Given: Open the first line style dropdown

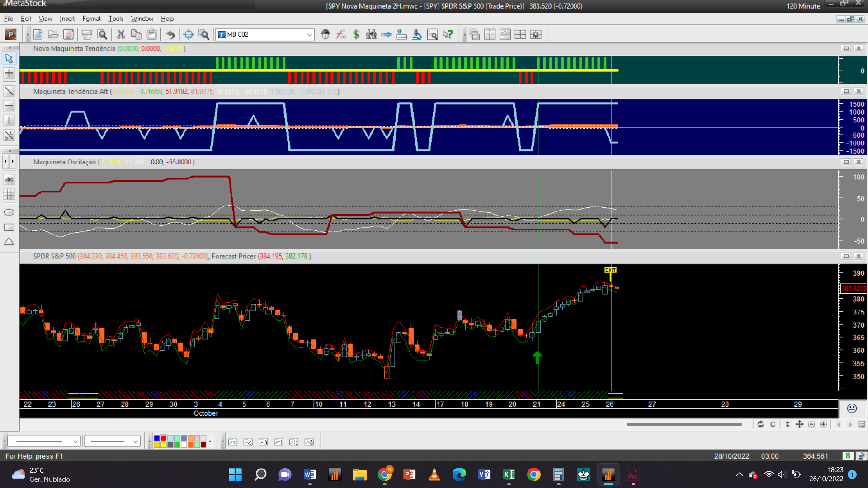Looking at the screenshot, I should 75,441.
